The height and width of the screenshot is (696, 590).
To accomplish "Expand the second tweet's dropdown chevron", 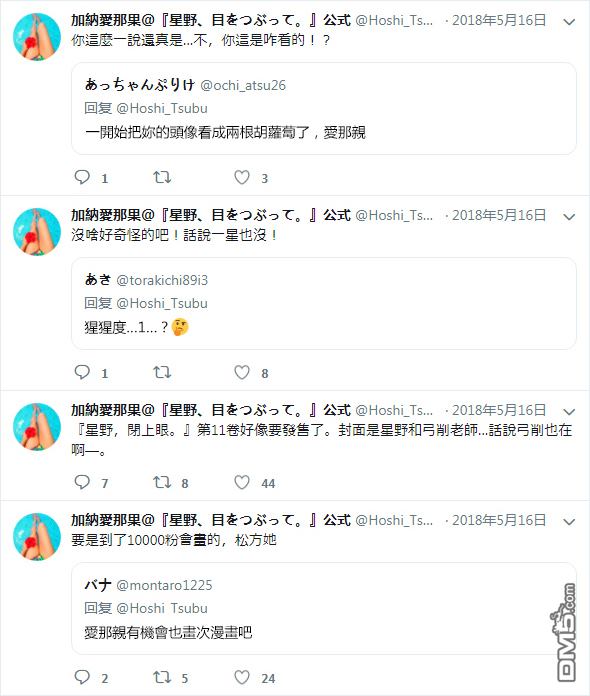I will 569,217.
